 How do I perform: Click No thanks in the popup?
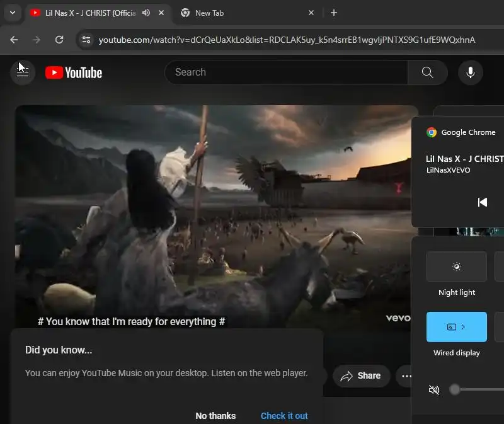pos(215,416)
